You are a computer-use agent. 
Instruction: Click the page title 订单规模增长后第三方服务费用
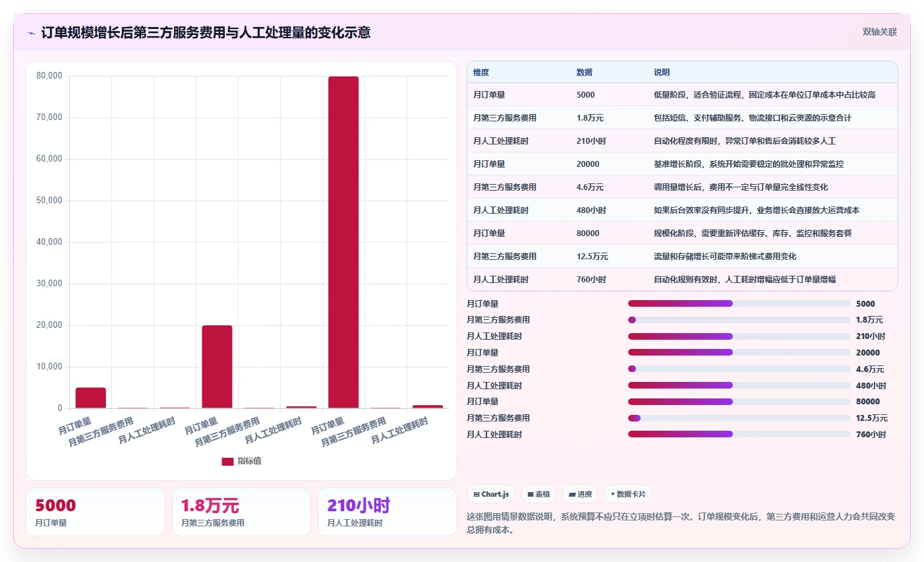[x=206, y=32]
